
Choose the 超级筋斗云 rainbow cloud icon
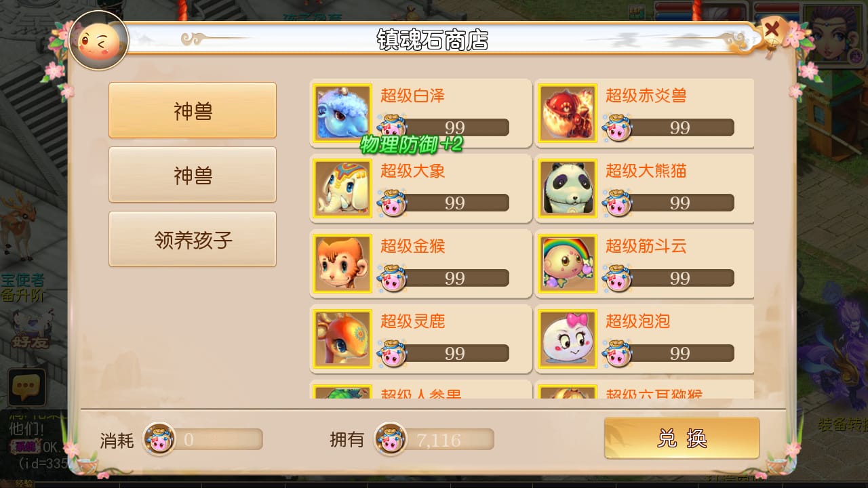tap(568, 264)
